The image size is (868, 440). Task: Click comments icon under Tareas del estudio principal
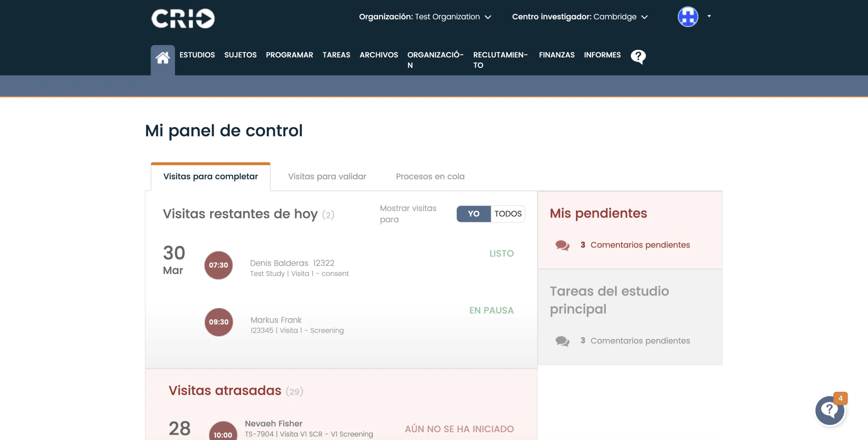tap(562, 341)
